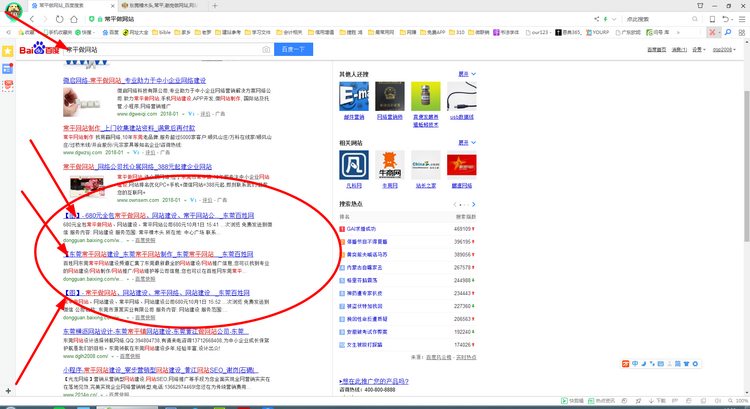Open the dqe2008 account dropdown

[x=724, y=50]
